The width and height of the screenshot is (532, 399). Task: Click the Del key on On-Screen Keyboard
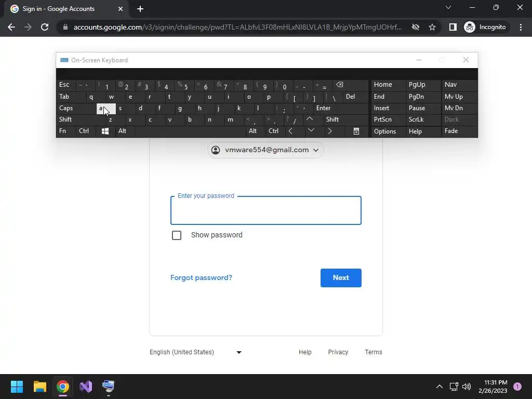(355, 97)
